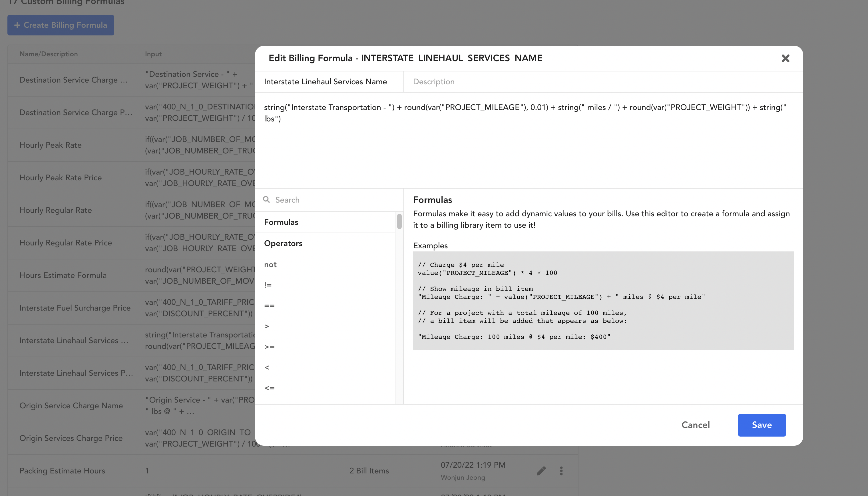Viewport: 868px width, 496px height.
Task: Click the Create Billing Formula button
Action: (x=60, y=25)
